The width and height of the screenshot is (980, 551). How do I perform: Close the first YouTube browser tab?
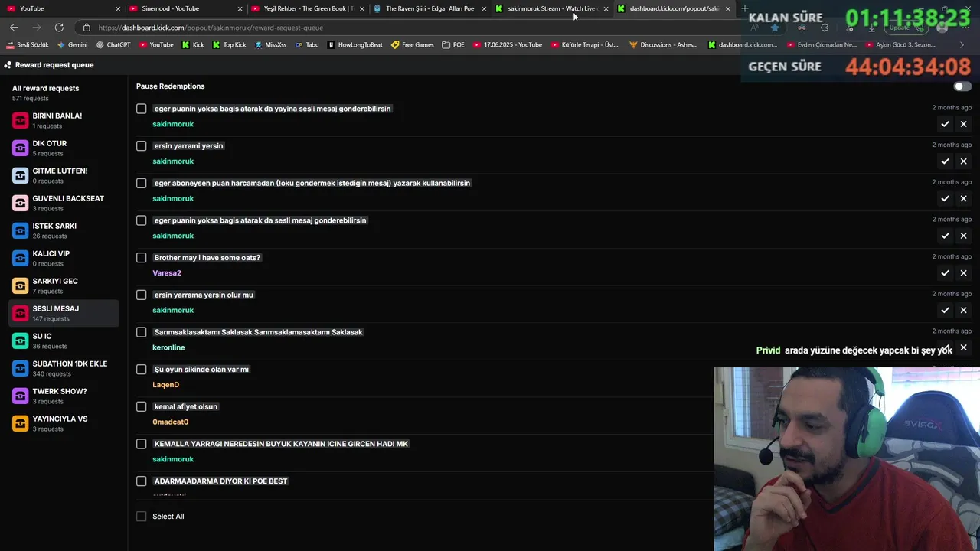tap(118, 8)
